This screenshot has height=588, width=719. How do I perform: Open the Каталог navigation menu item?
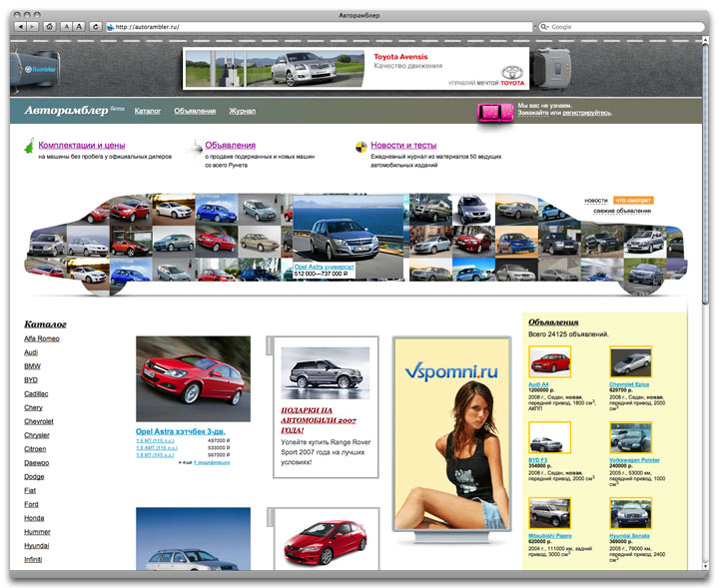pos(148,111)
